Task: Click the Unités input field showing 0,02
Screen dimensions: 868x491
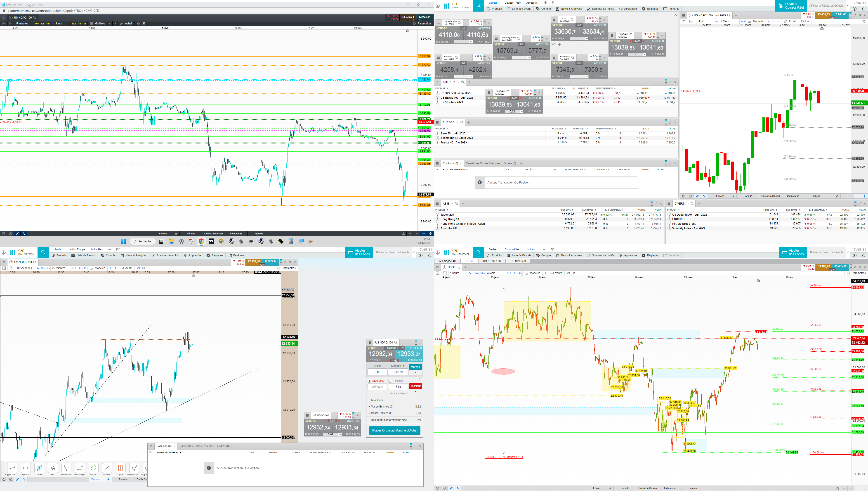Action: (377, 372)
